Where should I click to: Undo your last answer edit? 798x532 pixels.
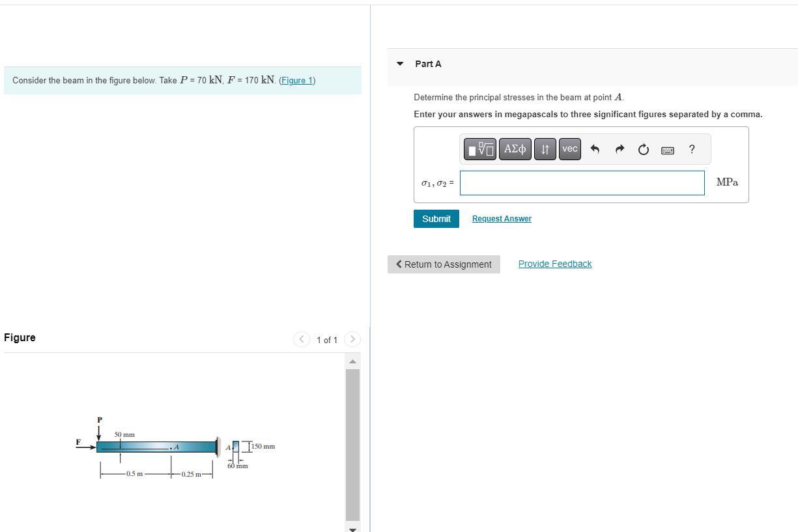595,149
